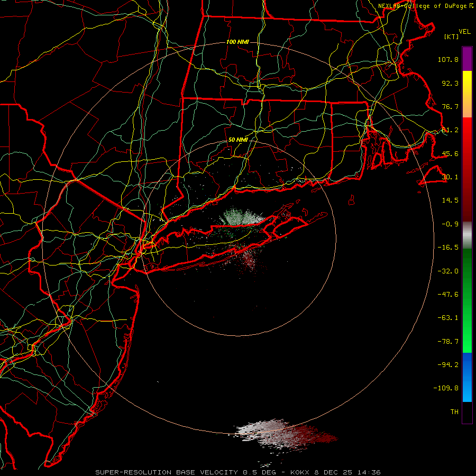
Task: Click the -78.7 velocity scale value
Action: coord(448,342)
